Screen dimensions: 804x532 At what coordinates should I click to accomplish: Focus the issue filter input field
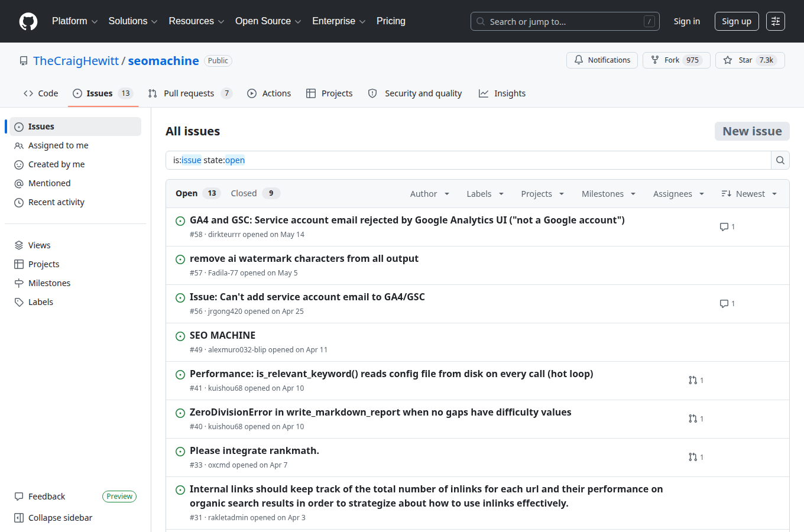coord(468,160)
